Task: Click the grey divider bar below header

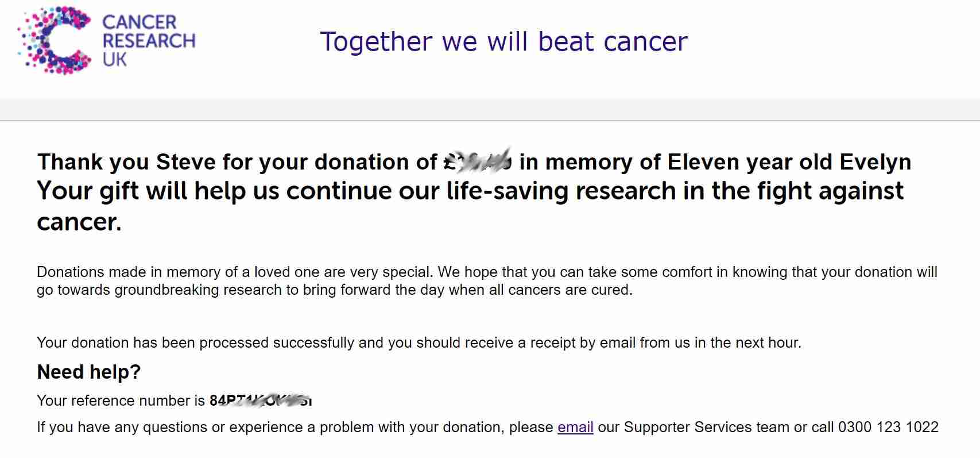Action: pos(490,109)
